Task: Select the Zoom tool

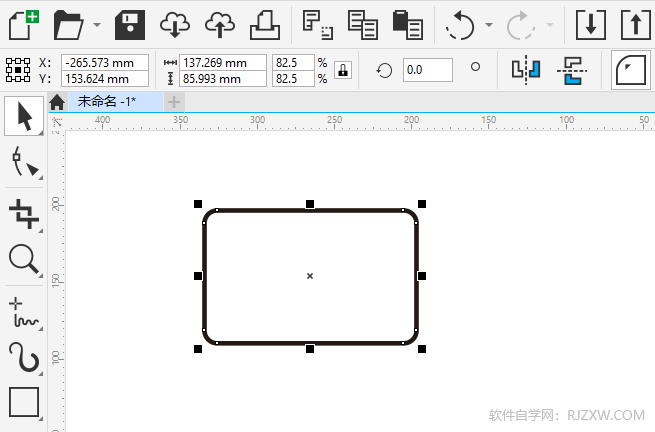Action: point(24,260)
